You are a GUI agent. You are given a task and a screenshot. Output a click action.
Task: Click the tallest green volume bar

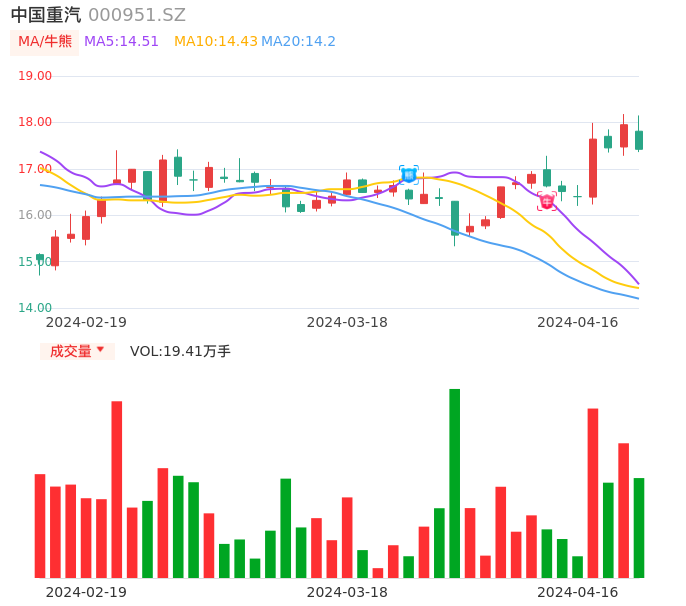(455, 483)
